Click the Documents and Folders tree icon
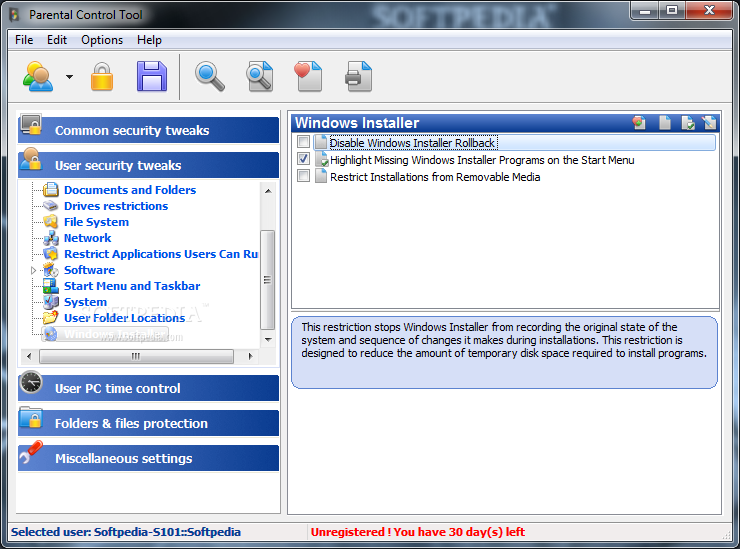The image size is (740, 549). click(50, 190)
